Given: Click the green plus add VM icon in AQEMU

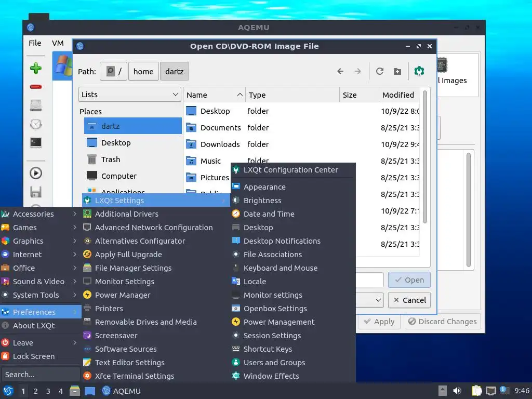Looking at the screenshot, I should click(x=36, y=68).
